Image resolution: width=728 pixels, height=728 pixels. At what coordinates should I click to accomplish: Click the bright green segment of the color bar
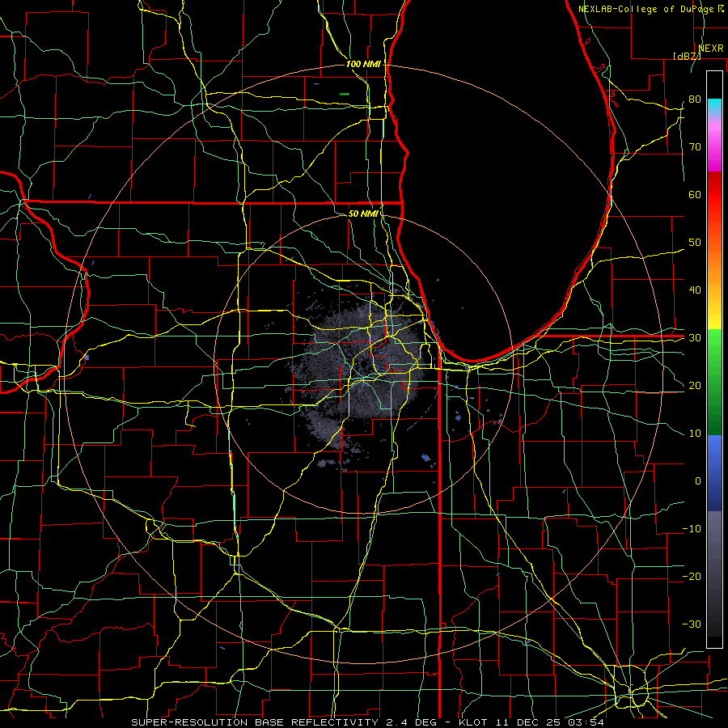click(x=714, y=353)
